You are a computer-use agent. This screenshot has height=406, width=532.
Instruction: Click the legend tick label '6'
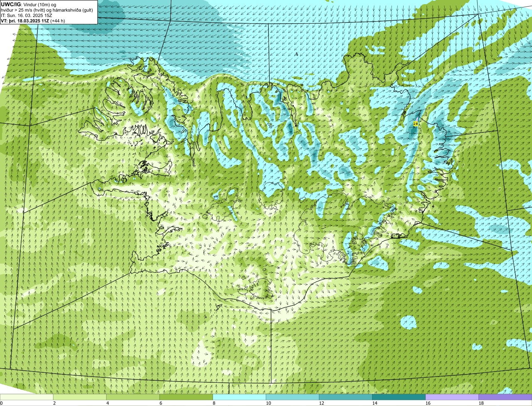click(x=160, y=403)
